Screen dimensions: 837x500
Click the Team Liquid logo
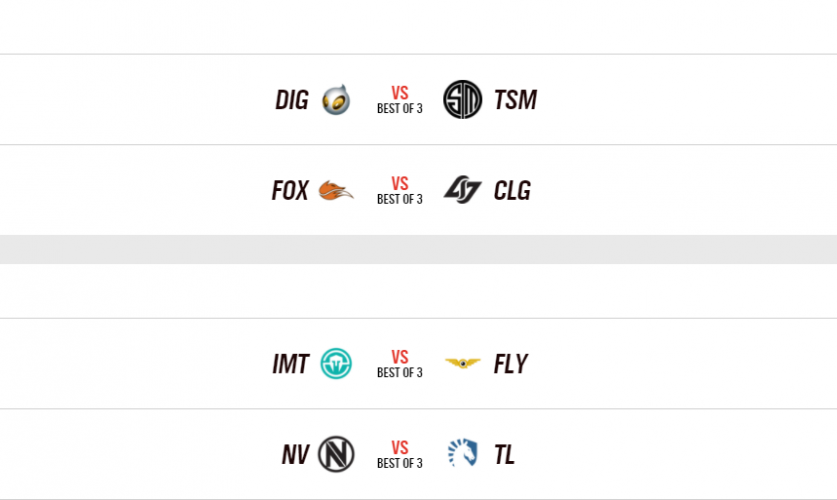[462, 454]
